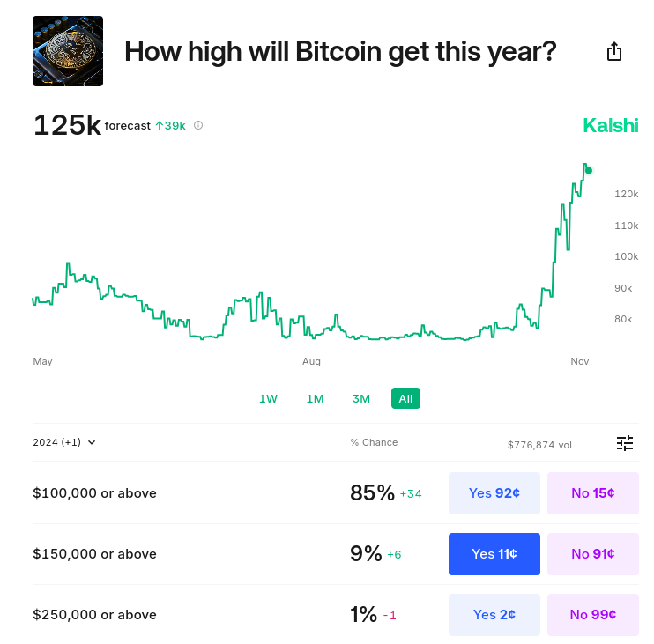The height and width of the screenshot is (644, 654).
Task: Click the Kalshi logo
Action: 610,125
